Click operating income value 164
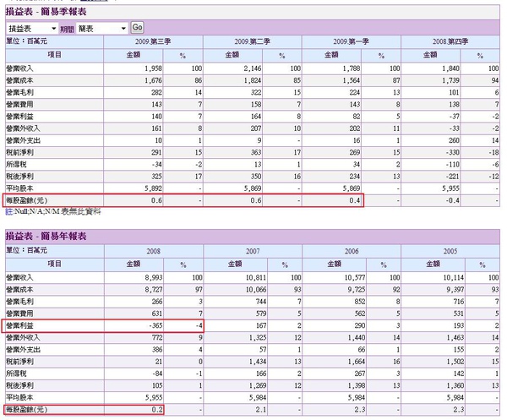 coord(256,117)
